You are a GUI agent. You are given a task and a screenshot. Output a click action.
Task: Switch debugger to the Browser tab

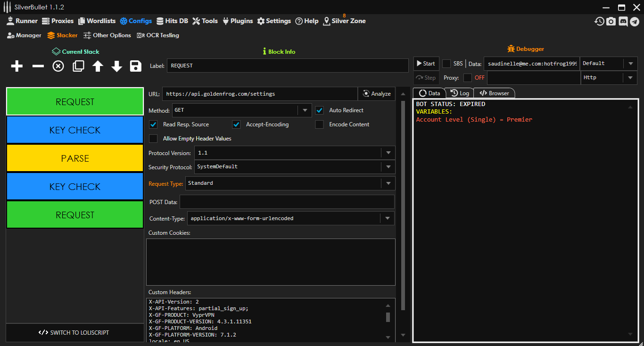[494, 93]
